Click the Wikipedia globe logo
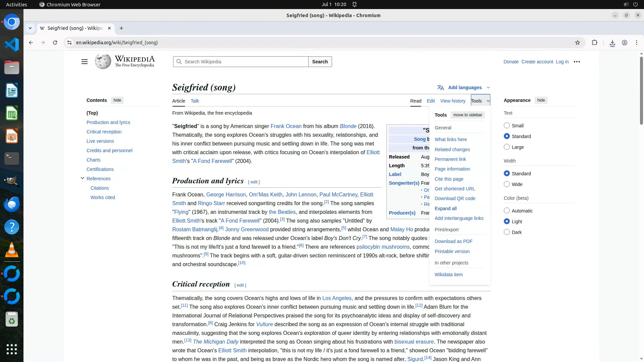Image resolution: width=644 pixels, height=362 pixels. 103,62
